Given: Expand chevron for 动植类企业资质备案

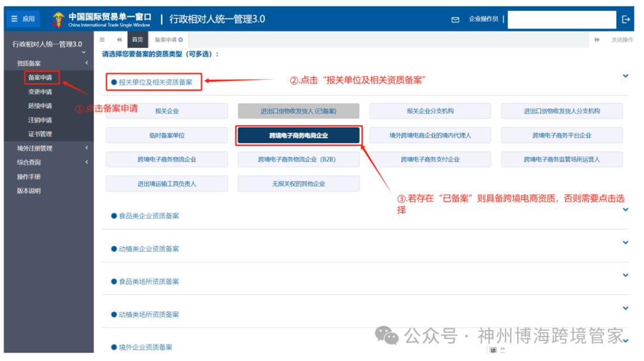Looking at the screenshot, I should pyautogui.click(x=625, y=242).
